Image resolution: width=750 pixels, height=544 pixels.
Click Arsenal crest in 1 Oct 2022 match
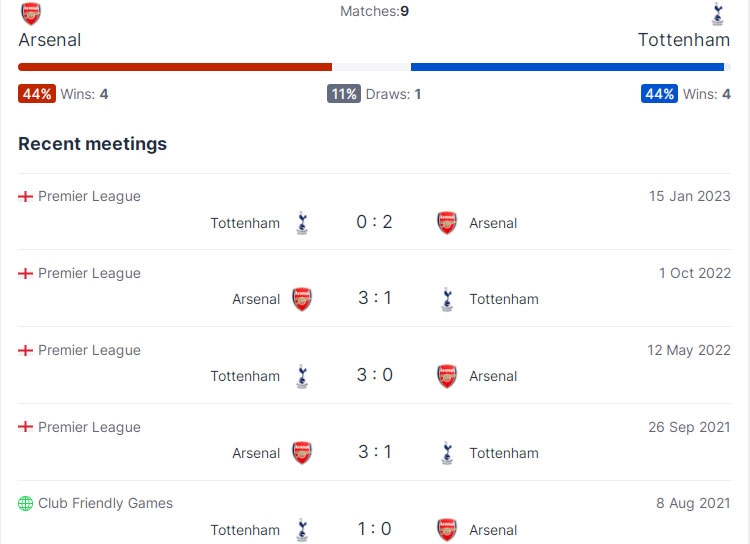point(302,299)
